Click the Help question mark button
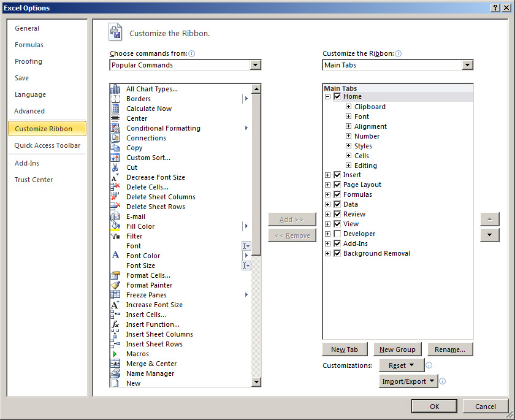Screen dimensions: 515x420 pos(495,8)
